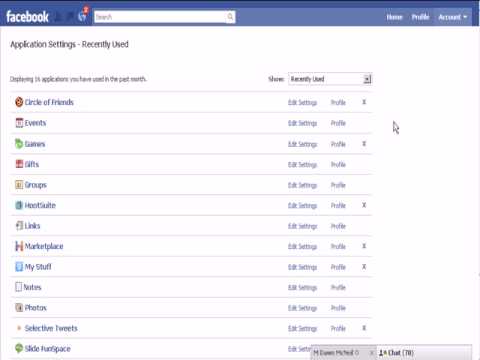Open the HootSuite application link
This screenshot has height=360, width=480.
click(40, 205)
